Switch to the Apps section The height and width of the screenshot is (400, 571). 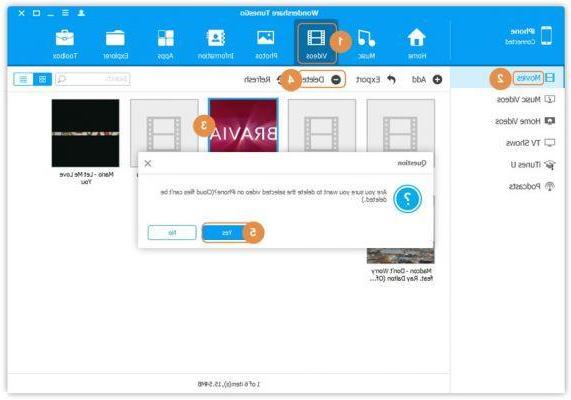(x=166, y=44)
